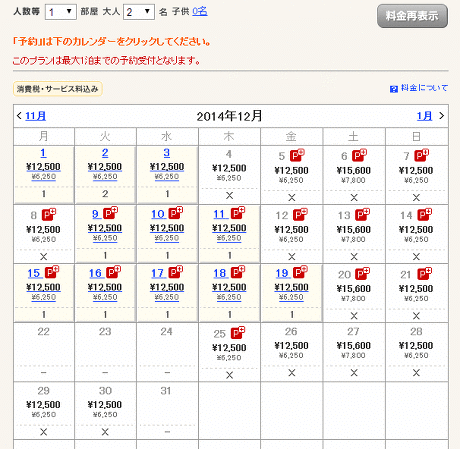Click the red P point icon on December 5

tap(297, 155)
